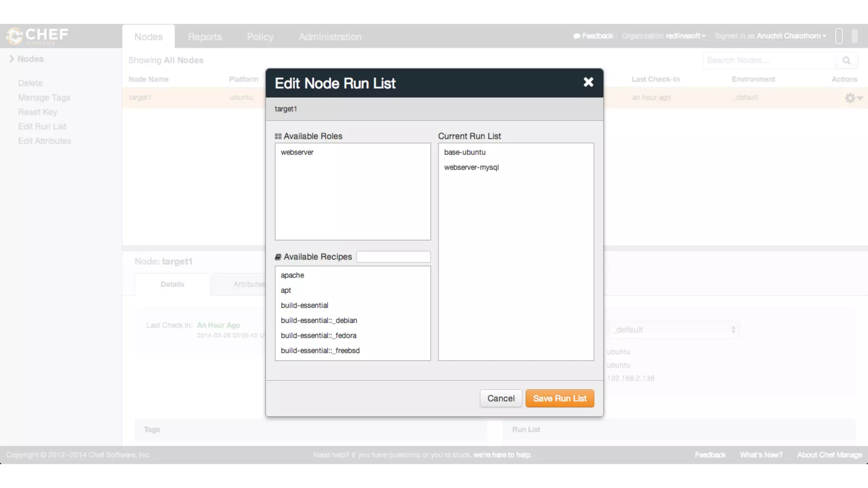This screenshot has height=488, width=868.
Task: Expand the Nodes sidebar chevron
Action: click(x=12, y=59)
